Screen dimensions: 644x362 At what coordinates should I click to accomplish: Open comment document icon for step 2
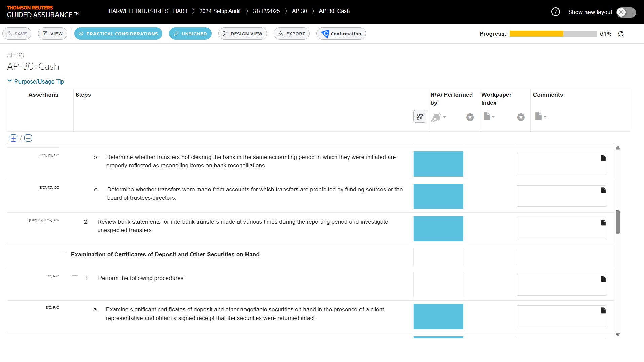603,223
